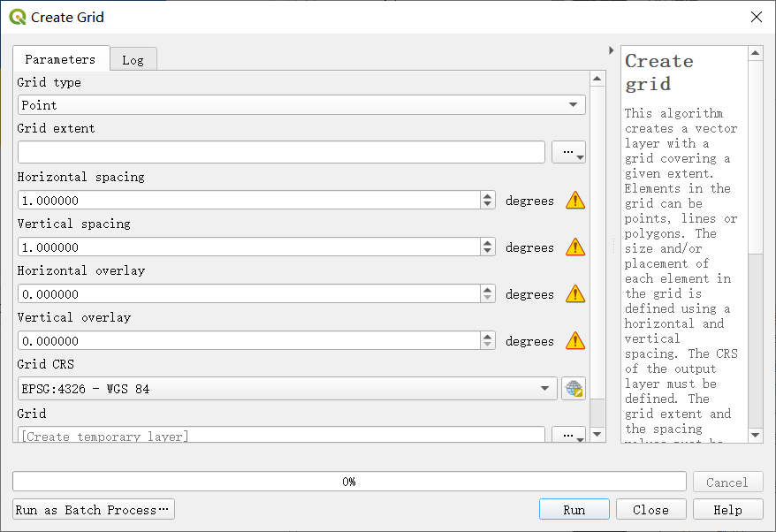The width and height of the screenshot is (776, 532).
Task: Collapse the help panel with the arrow icon
Action: (612, 50)
